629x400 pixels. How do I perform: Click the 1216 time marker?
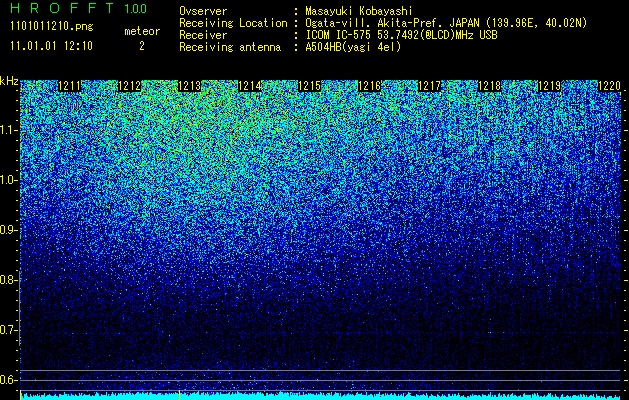coord(369,86)
